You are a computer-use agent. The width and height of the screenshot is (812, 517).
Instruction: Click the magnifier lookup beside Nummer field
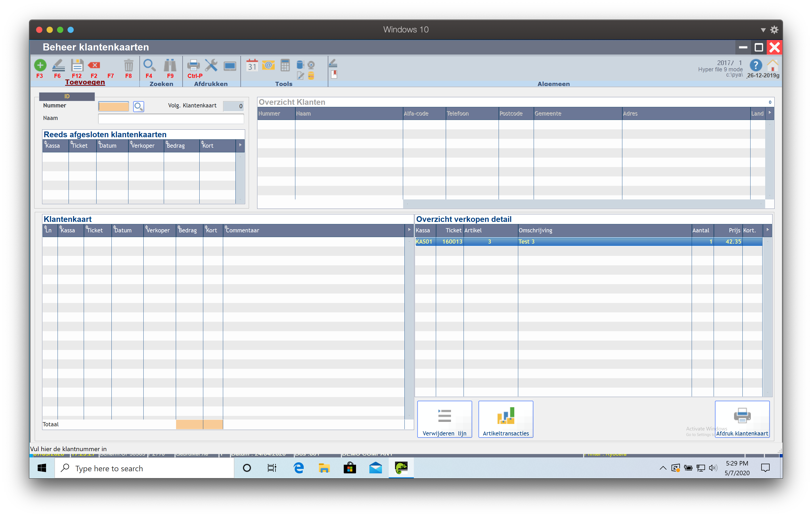coord(138,106)
